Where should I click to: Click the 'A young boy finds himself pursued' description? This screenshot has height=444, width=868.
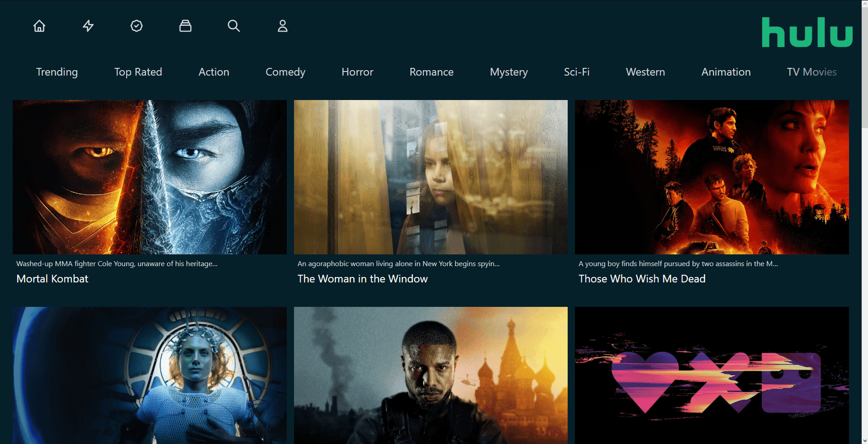(x=678, y=263)
